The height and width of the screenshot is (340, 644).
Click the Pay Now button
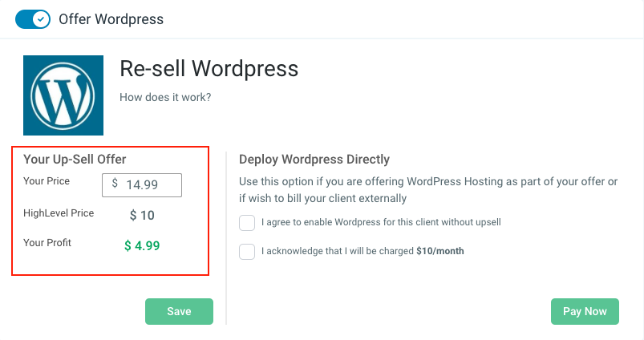(x=585, y=311)
